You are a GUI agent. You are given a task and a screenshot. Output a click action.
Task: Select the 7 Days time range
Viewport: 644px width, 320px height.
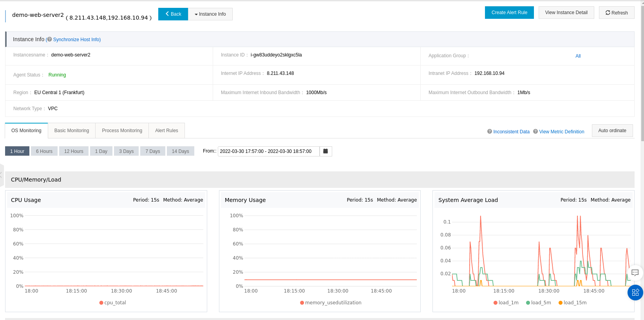(x=153, y=151)
